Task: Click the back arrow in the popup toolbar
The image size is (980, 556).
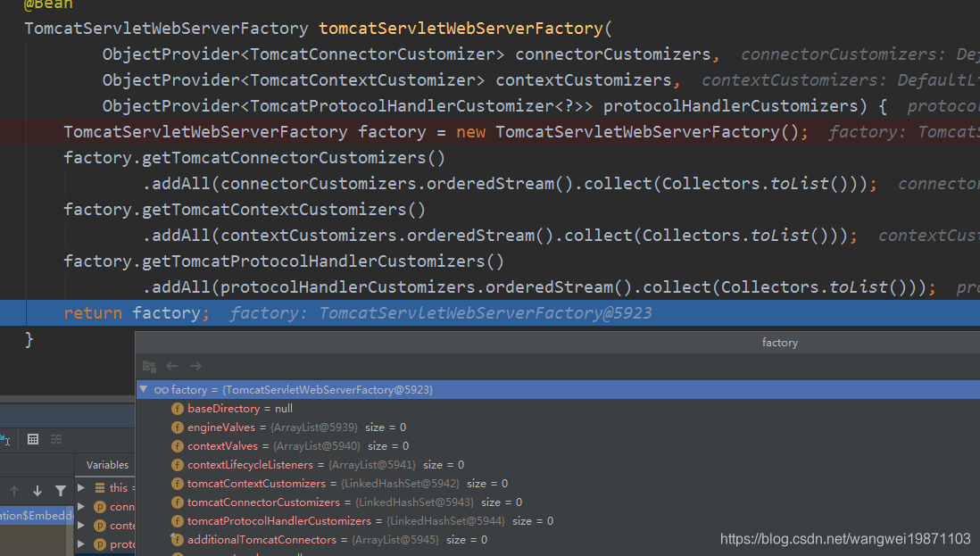Action: click(x=172, y=366)
